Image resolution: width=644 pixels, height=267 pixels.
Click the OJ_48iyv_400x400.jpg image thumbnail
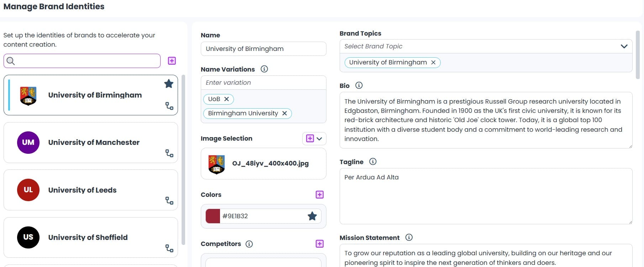[216, 164]
